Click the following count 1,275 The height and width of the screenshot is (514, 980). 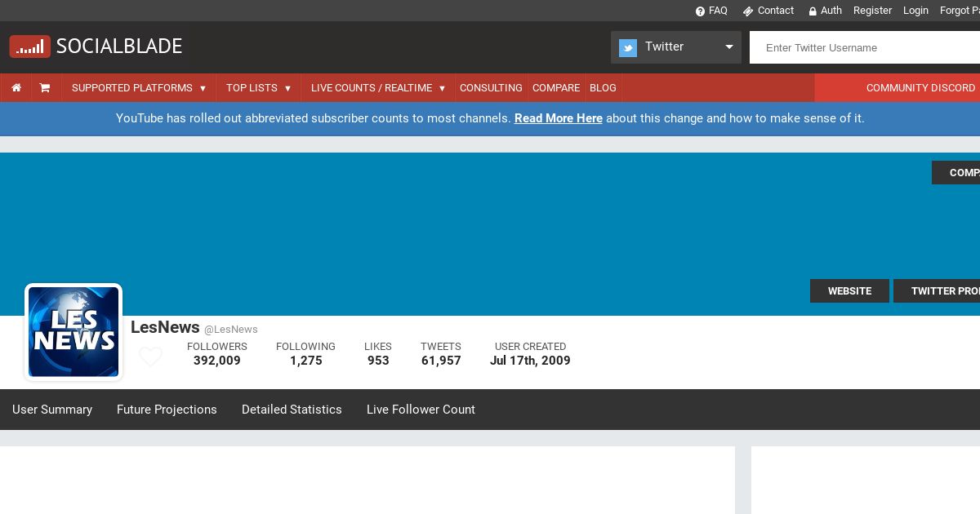[x=306, y=361]
